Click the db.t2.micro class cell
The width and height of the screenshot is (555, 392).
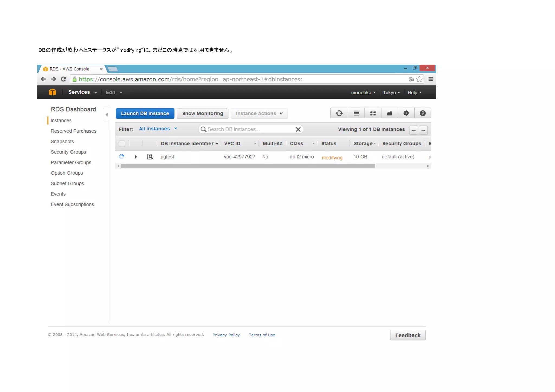pyautogui.click(x=302, y=157)
